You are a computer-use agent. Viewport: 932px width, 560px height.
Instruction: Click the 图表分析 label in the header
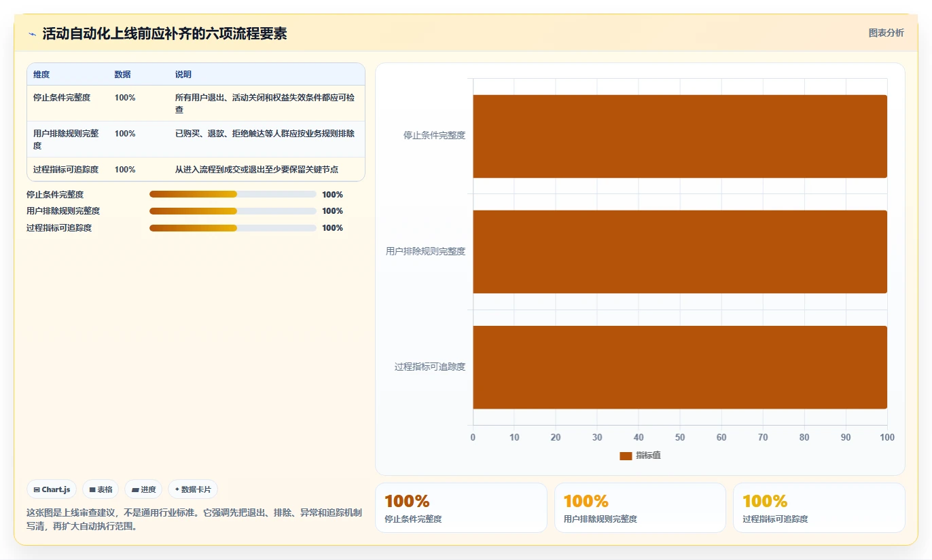pos(886,33)
